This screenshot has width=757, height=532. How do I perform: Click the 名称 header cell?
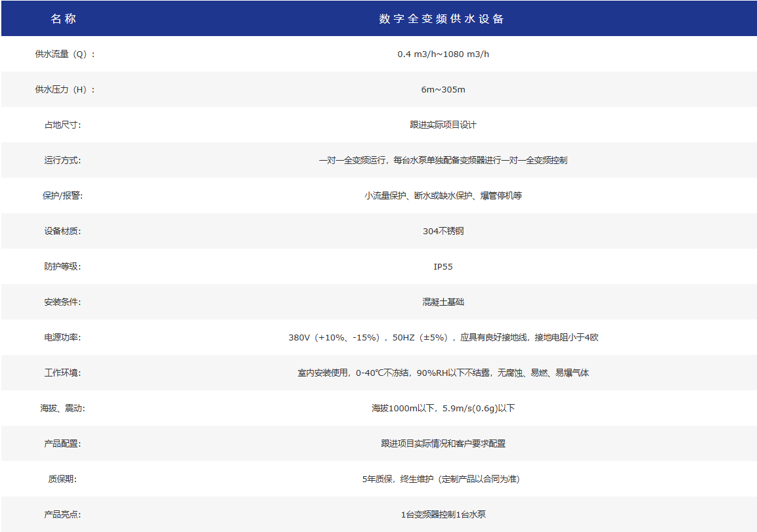pos(63,19)
